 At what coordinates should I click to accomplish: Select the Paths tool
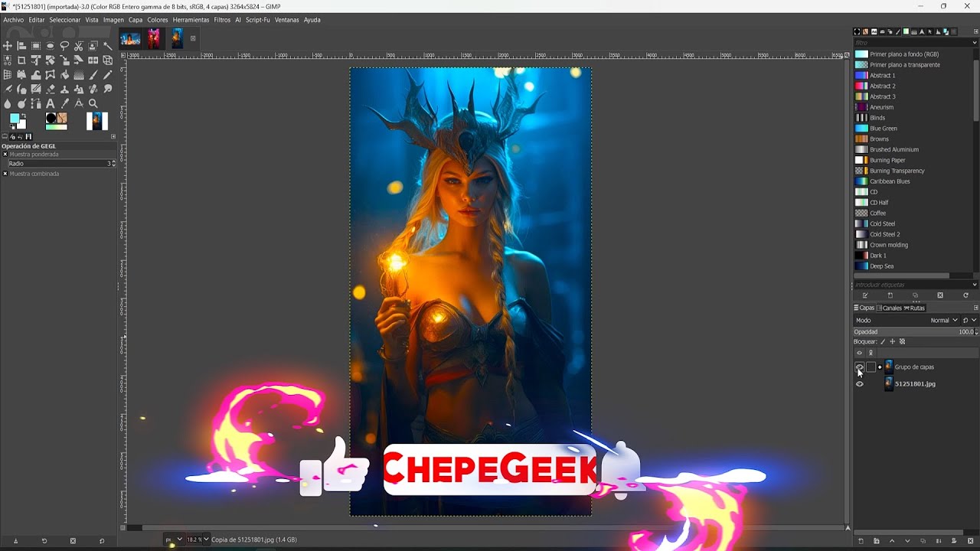36,103
